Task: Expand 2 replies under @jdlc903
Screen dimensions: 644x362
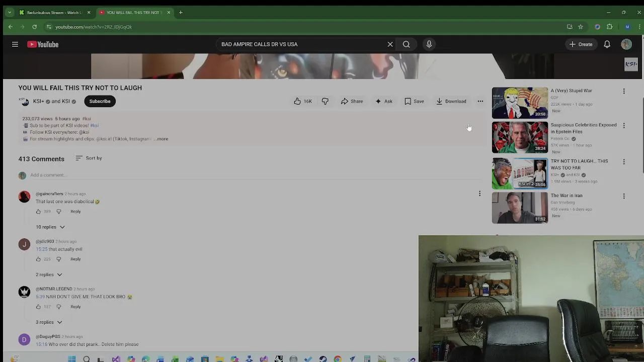Action: click(x=48, y=275)
